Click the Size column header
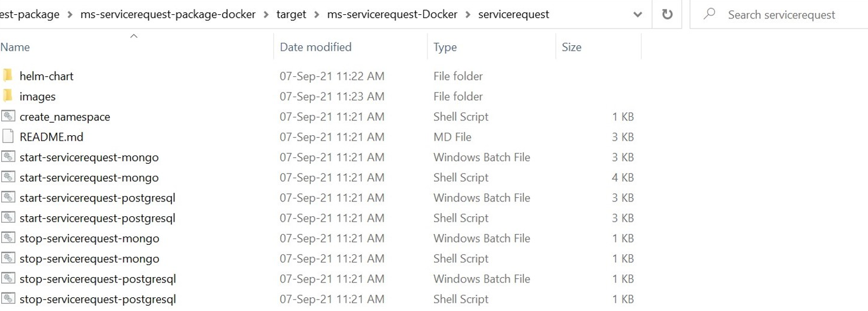 pyautogui.click(x=572, y=47)
